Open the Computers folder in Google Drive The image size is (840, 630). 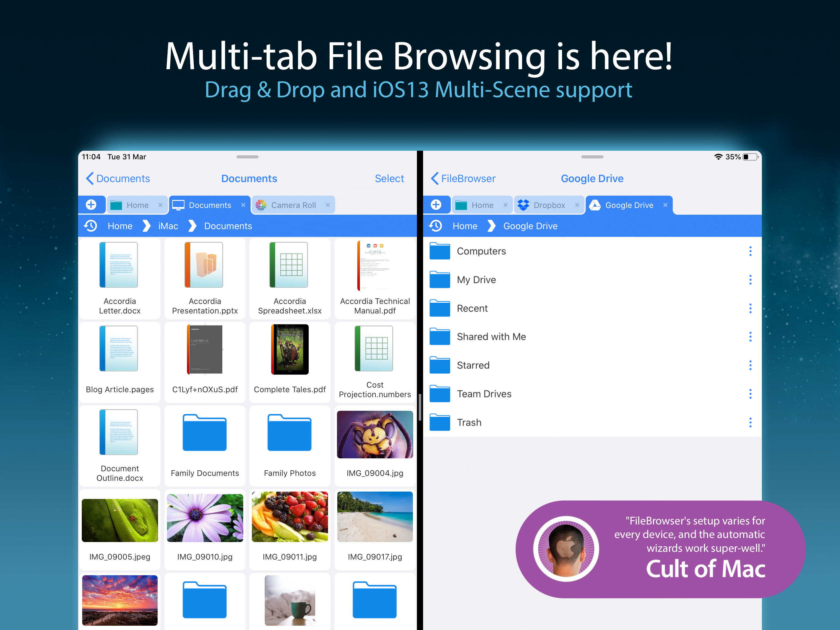click(481, 251)
